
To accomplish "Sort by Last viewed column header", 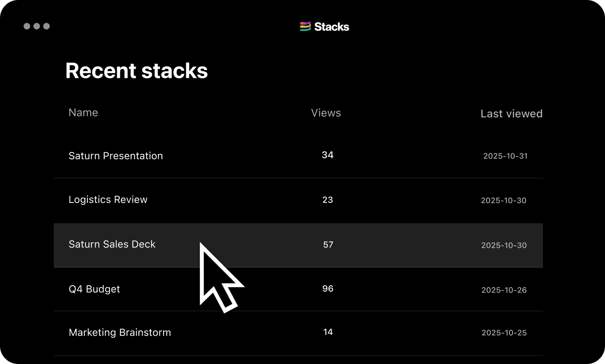I will (x=511, y=114).
